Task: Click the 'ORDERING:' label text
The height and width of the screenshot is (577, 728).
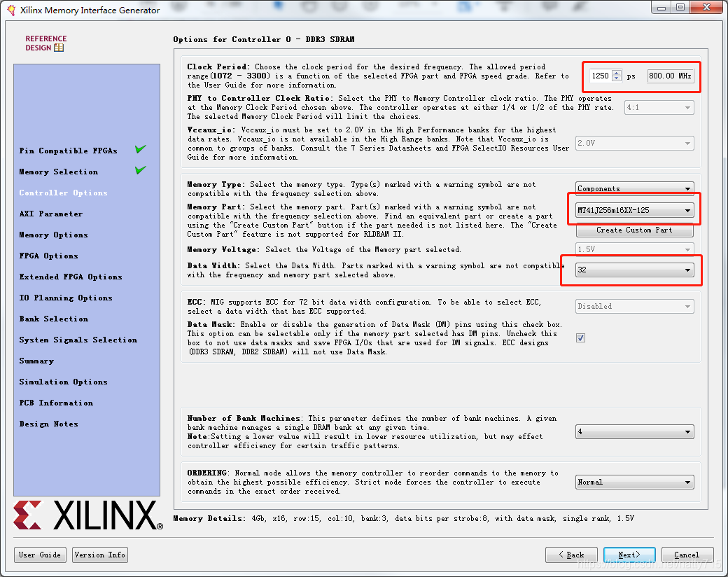Action: [207, 473]
